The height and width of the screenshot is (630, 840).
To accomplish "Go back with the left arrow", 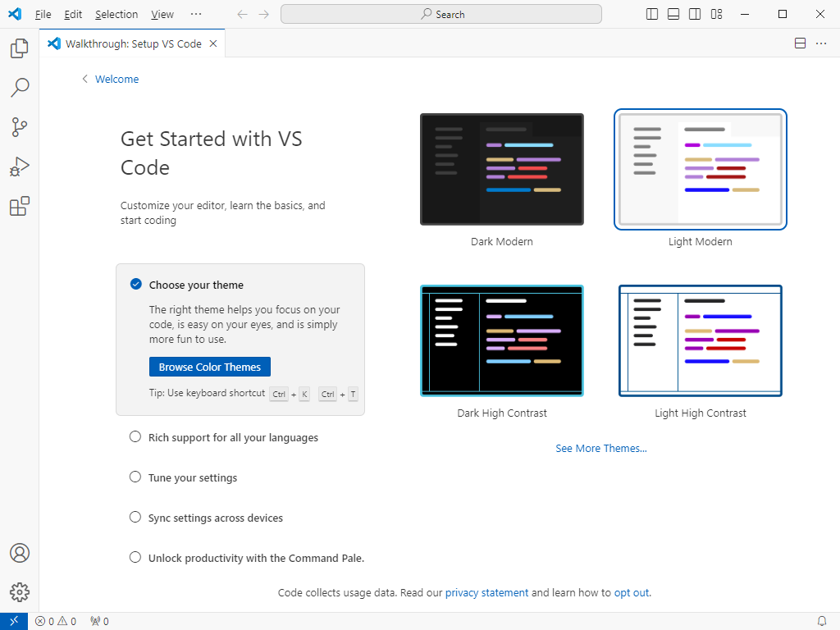I will (x=242, y=15).
